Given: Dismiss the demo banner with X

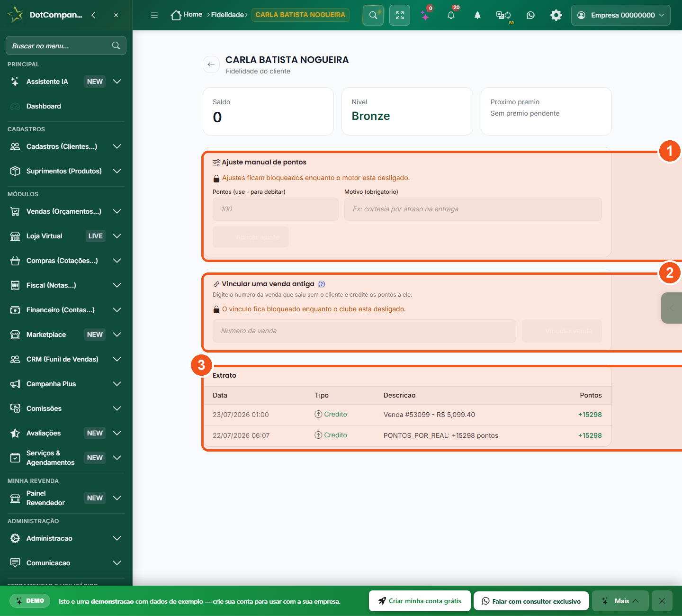Looking at the screenshot, I should coord(662,601).
